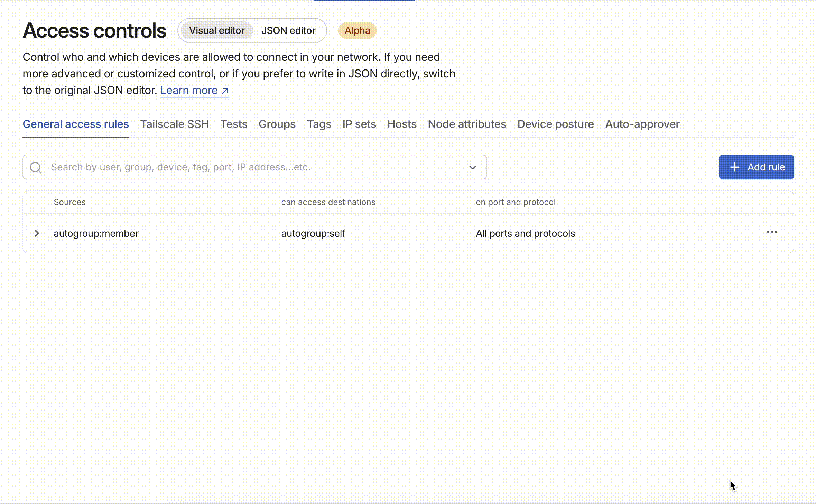
Task: Open the Auto-approver tab
Action: pos(642,124)
